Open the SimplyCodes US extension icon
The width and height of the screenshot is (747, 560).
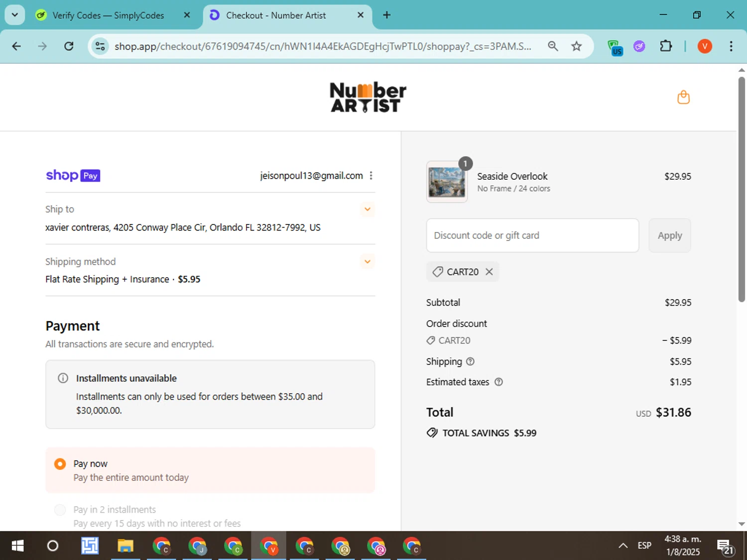click(615, 47)
